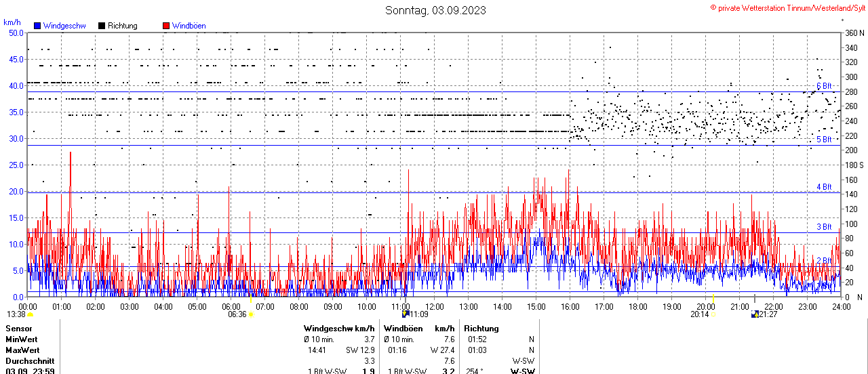Click the yellow sunrise icon next to 06:36
This screenshot has height=374, width=868.
252,314
